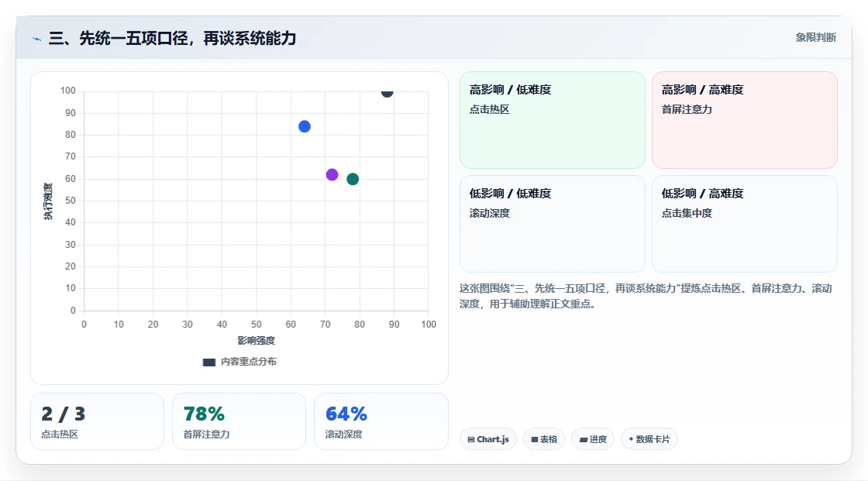
Task: Click the 滚动深度 text in quadrant card
Action: [x=489, y=213]
